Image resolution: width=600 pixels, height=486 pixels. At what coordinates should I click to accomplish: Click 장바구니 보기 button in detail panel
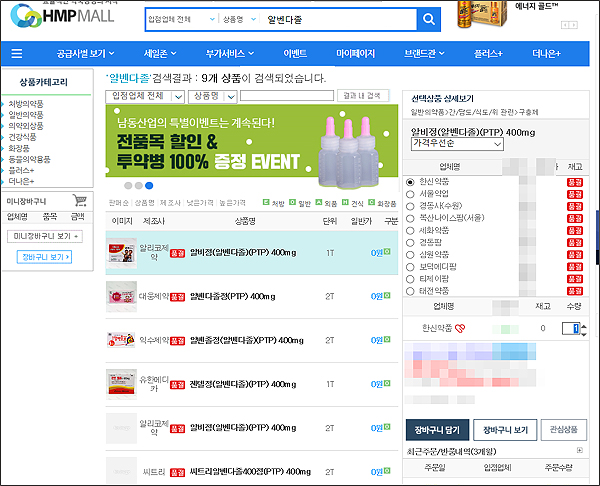505,430
